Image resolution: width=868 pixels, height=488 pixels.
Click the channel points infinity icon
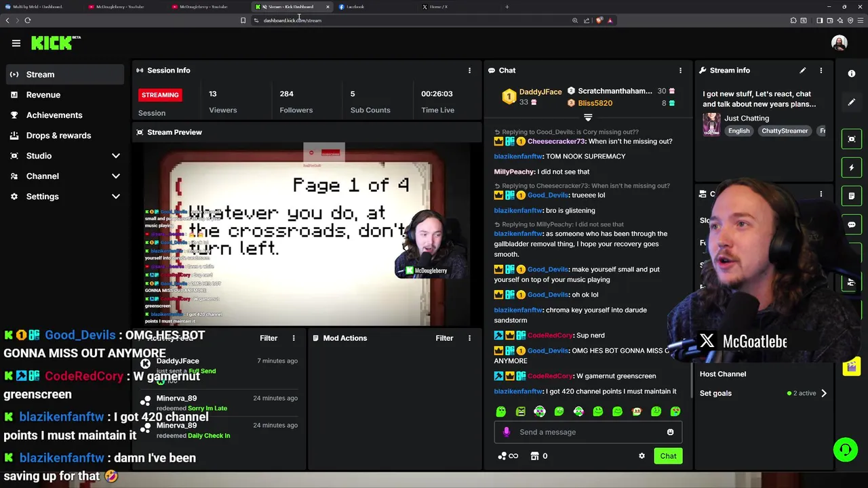(508, 456)
